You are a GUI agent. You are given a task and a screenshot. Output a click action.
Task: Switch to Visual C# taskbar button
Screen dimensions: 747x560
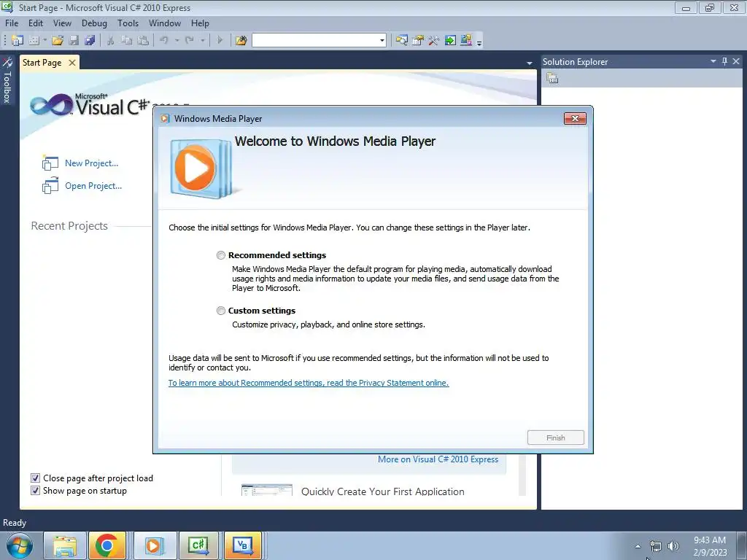pyautogui.click(x=198, y=545)
